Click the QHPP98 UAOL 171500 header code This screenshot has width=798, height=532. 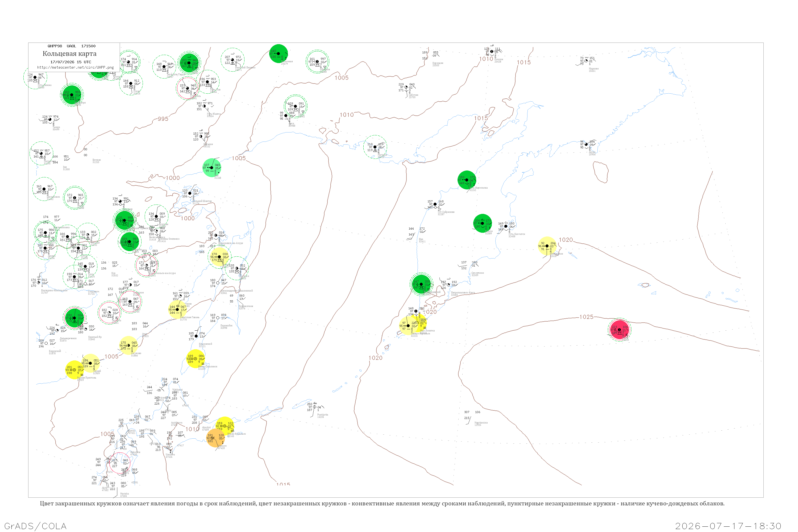click(x=72, y=46)
